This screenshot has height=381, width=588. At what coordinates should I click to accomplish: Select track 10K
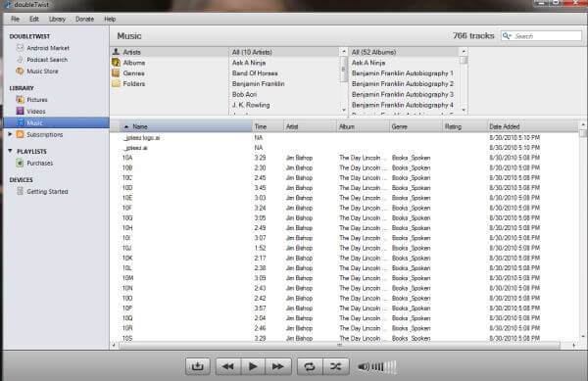(x=127, y=259)
